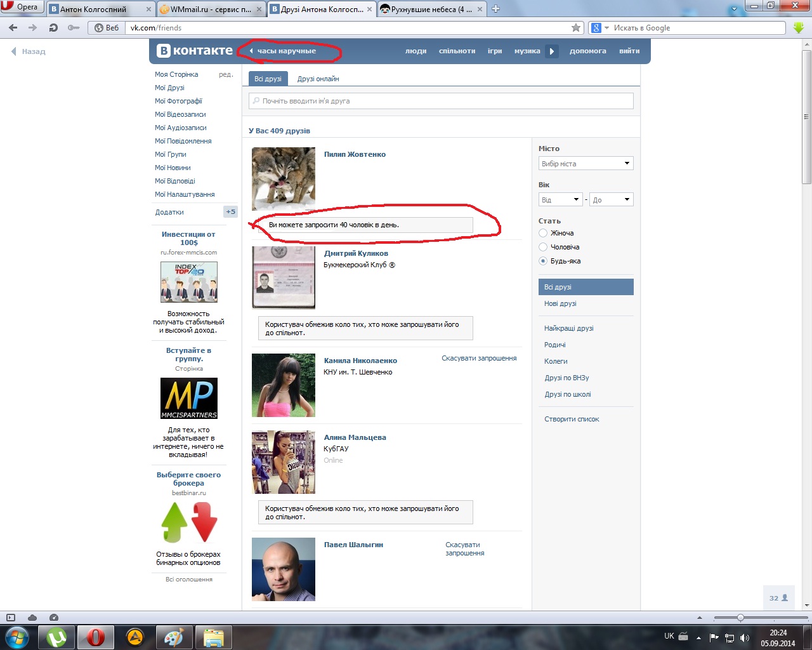Open File Explorer from the taskbar
Screen dimensions: 812x650
(x=213, y=637)
